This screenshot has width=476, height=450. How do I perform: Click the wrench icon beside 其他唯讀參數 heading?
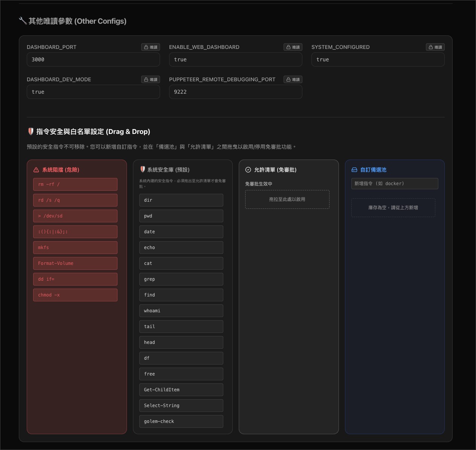pos(23,21)
